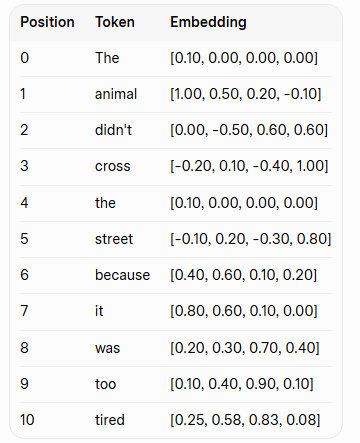Click position number 10 cell

point(27,420)
